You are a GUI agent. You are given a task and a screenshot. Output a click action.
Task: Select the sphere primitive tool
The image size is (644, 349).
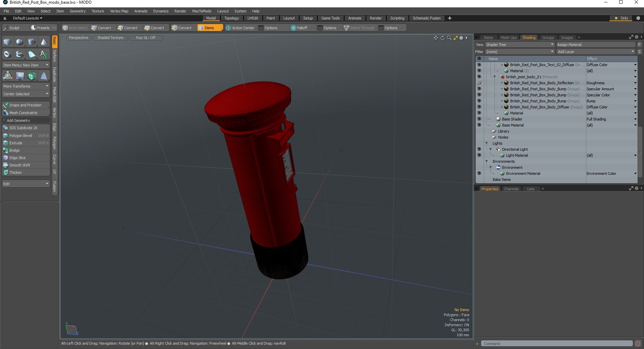19,42
